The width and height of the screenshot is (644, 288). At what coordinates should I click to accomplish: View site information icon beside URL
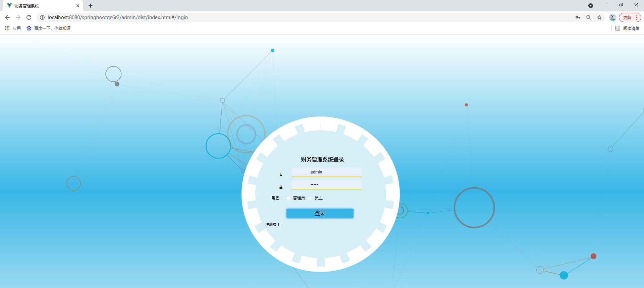42,17
